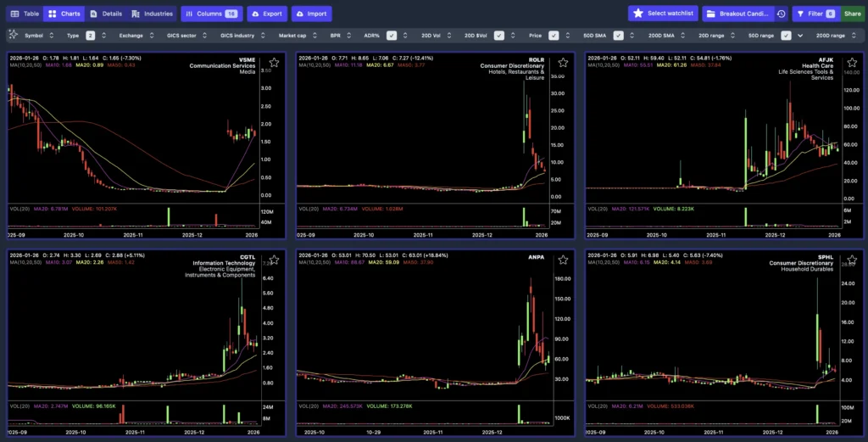The image size is (868, 442).
Task: Open the Breakout Candidates saved screen selector
Action: pos(736,14)
